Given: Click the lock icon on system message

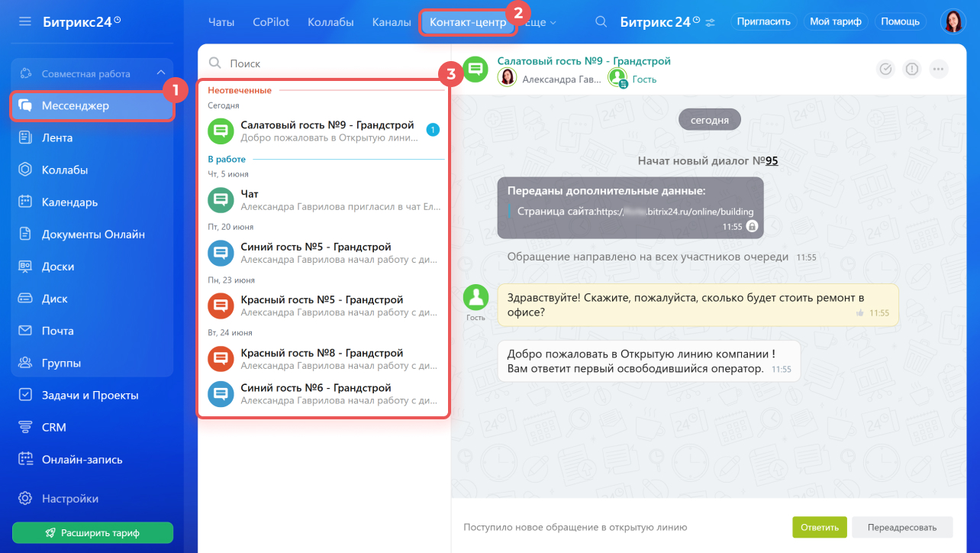Looking at the screenshot, I should [x=752, y=226].
